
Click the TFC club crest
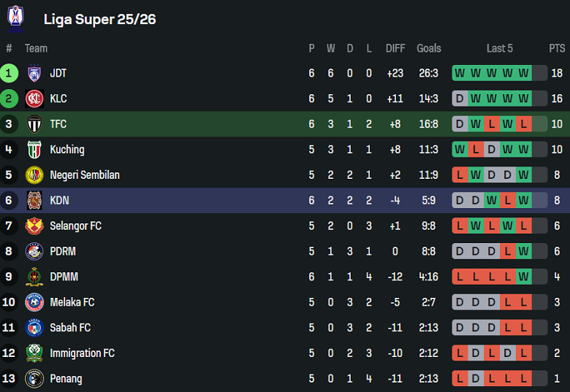(34, 124)
